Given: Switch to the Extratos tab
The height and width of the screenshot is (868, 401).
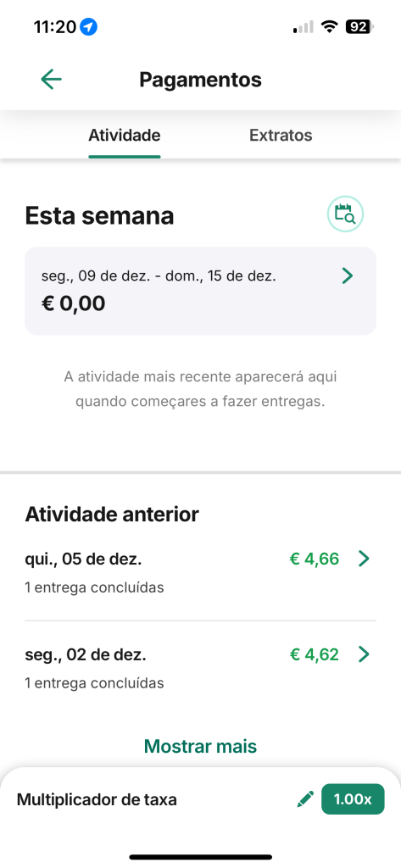Looking at the screenshot, I should point(281,136).
